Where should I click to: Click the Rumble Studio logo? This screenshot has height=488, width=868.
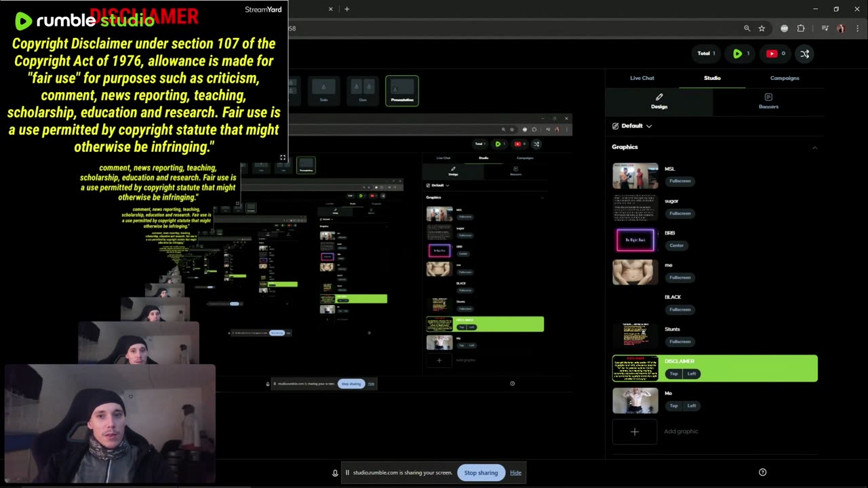(85, 20)
